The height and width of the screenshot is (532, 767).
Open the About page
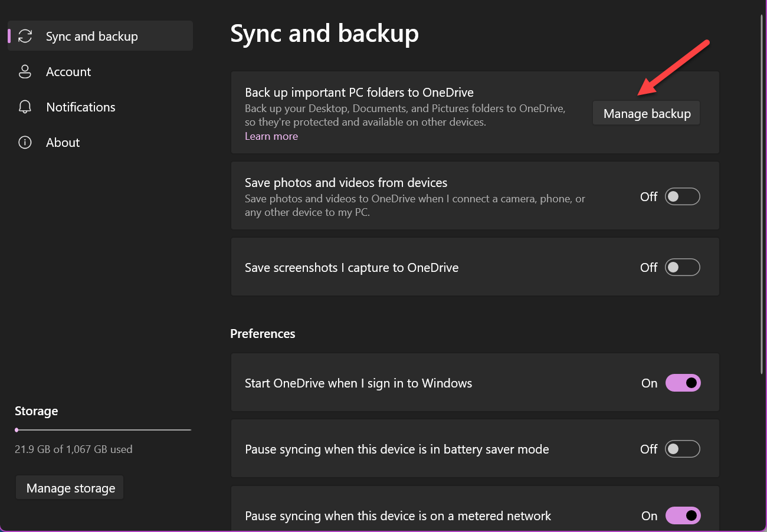100,143
